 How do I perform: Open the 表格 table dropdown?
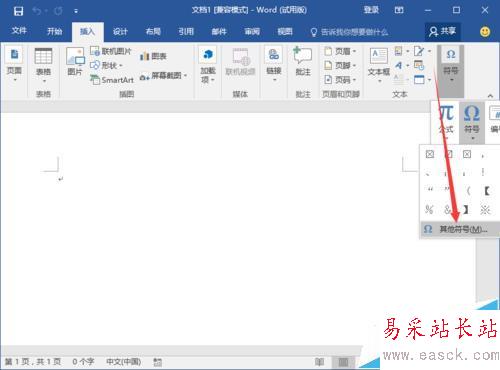tap(43, 65)
